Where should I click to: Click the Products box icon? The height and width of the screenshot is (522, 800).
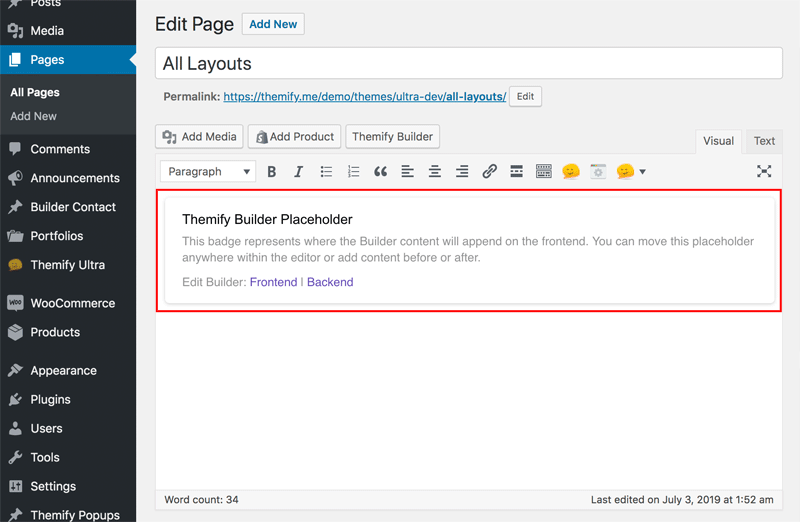[15, 332]
